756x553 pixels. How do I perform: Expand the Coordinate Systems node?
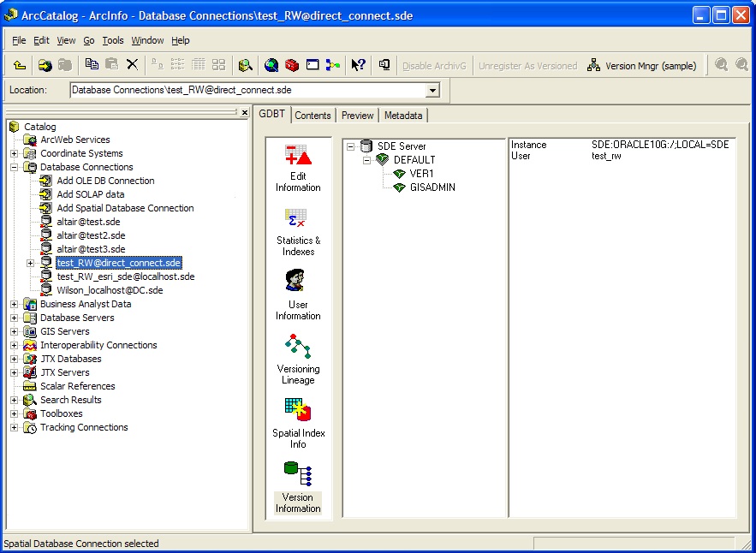(14, 154)
